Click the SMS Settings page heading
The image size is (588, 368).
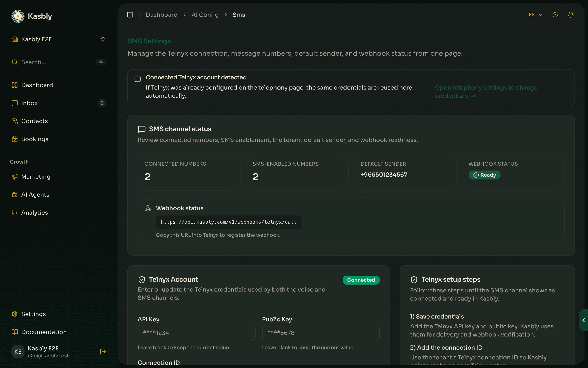click(x=149, y=41)
